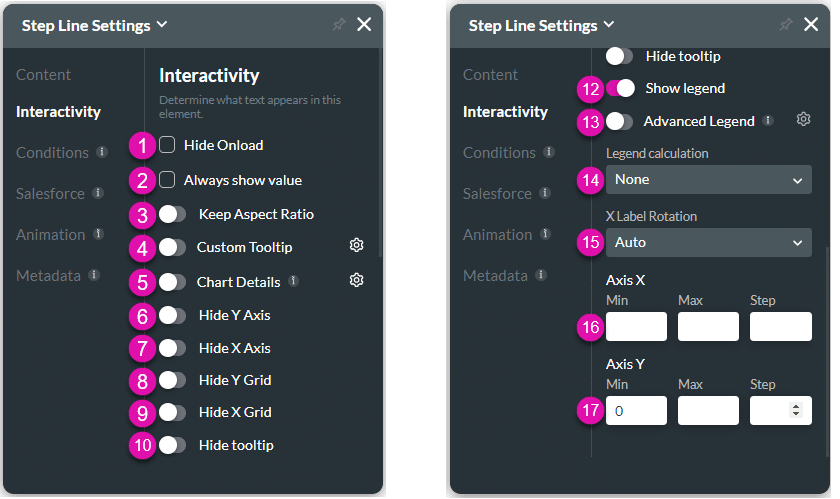This screenshot has width=840, height=499.
Task: Expand Step Line Settings title chevron in left panel
Action: tap(163, 25)
